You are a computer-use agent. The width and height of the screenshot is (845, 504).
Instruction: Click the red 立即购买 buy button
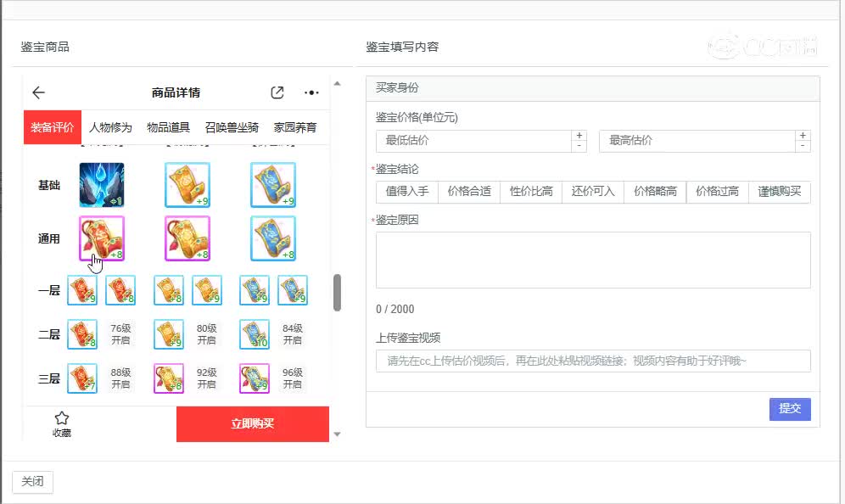tap(253, 424)
